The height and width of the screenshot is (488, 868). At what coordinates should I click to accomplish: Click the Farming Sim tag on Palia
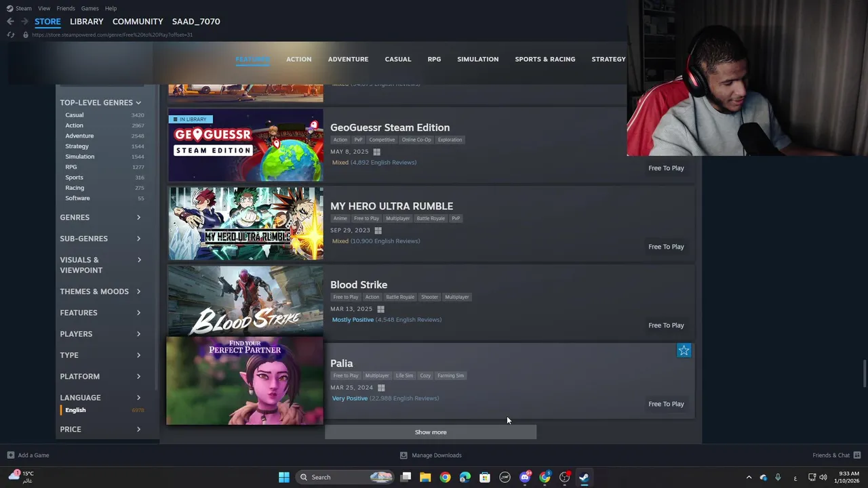click(451, 375)
